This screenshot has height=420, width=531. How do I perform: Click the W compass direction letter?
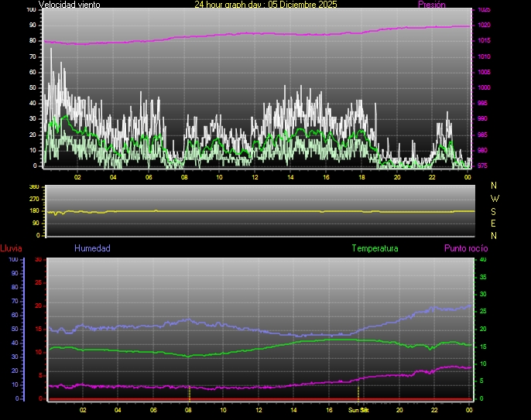point(495,198)
